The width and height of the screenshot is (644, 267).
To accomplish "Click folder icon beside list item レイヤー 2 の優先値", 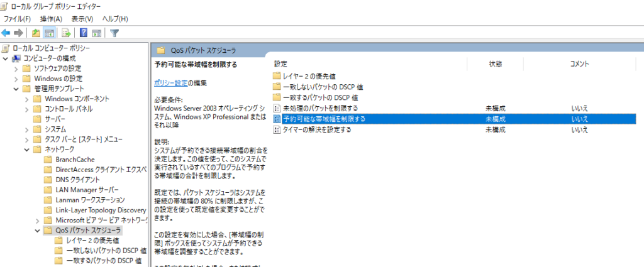I will pos(277,76).
